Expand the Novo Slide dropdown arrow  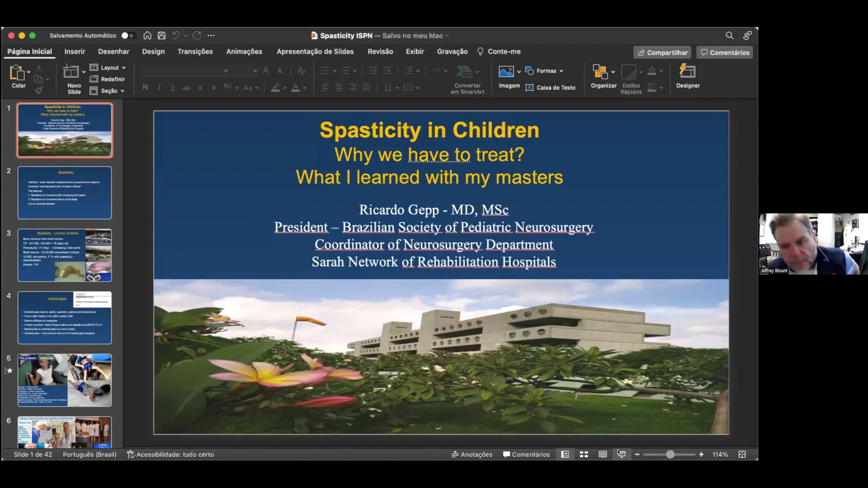click(x=84, y=72)
